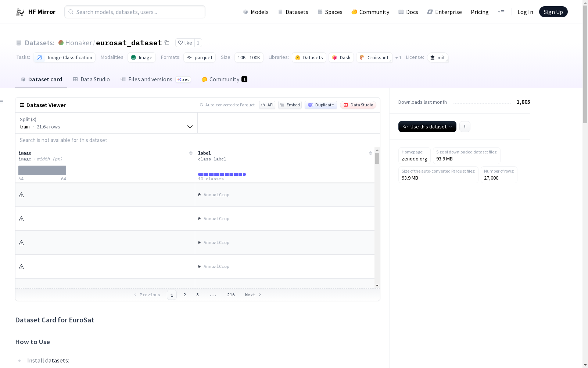Select the Image Classification task tag

coord(64,57)
